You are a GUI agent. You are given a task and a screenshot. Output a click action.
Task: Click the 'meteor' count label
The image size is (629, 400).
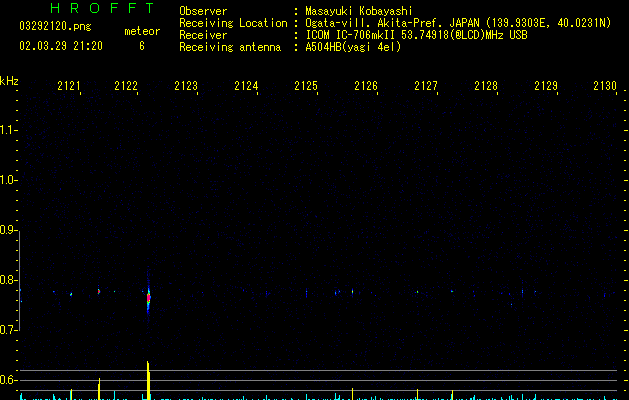click(142, 31)
